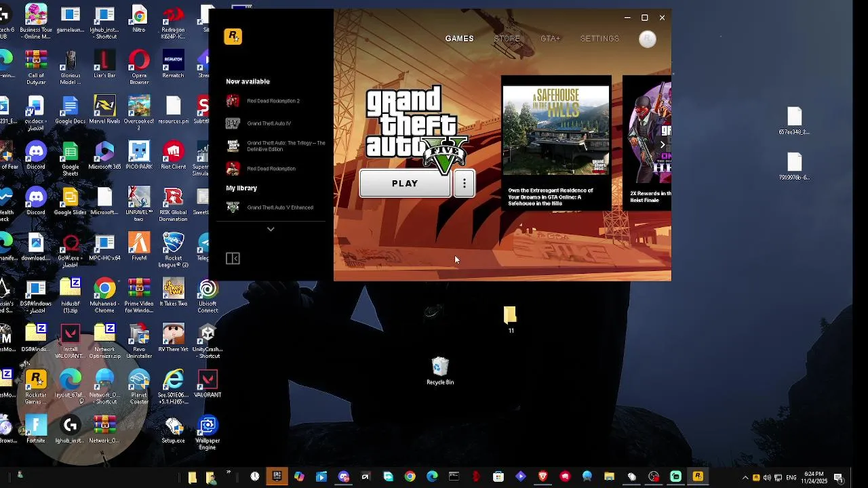Select Grand Theft Auto V Enhanced in library

click(x=275, y=207)
